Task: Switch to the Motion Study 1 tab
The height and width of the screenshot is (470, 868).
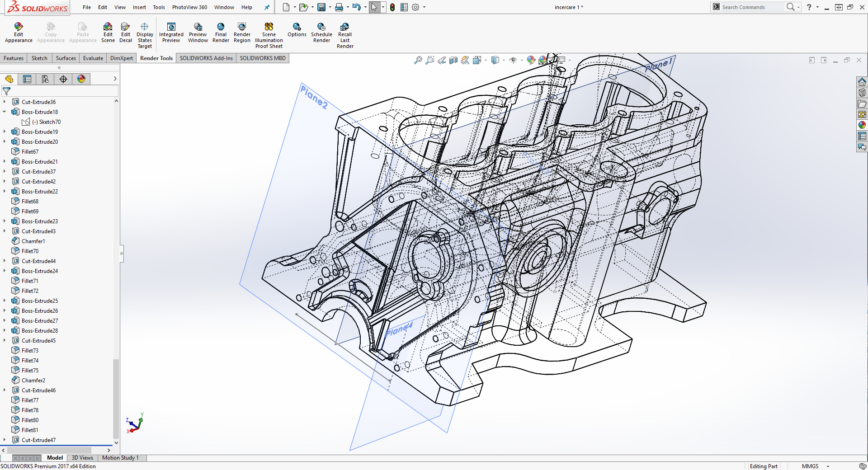Action: 120,458
